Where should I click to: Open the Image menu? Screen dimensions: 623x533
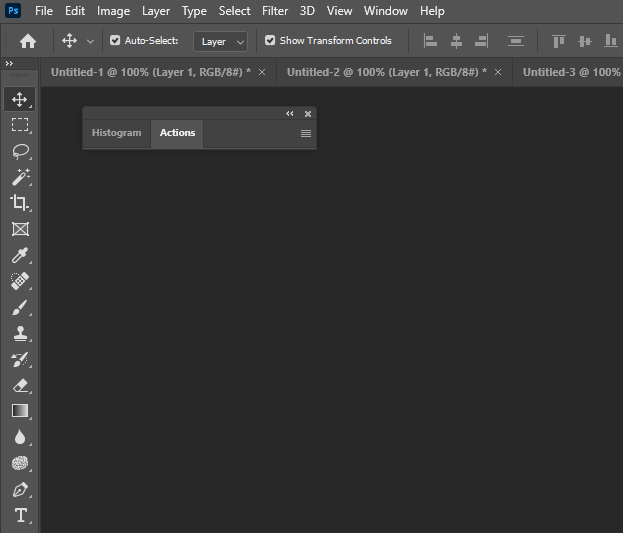click(x=114, y=11)
